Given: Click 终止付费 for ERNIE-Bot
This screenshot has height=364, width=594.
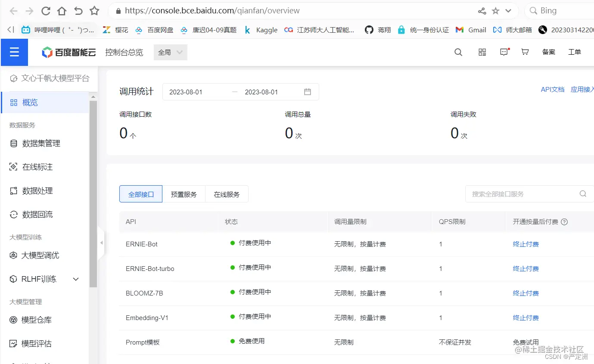Looking at the screenshot, I should pos(526,244).
